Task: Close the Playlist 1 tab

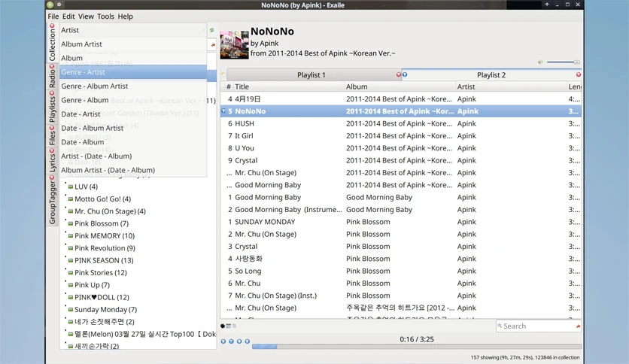Action: [x=398, y=74]
